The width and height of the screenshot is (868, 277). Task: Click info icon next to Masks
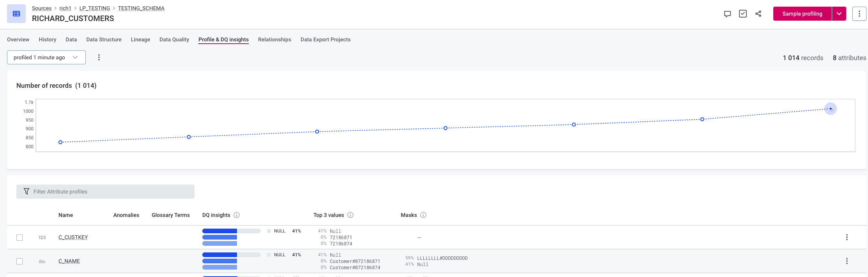pyautogui.click(x=423, y=215)
